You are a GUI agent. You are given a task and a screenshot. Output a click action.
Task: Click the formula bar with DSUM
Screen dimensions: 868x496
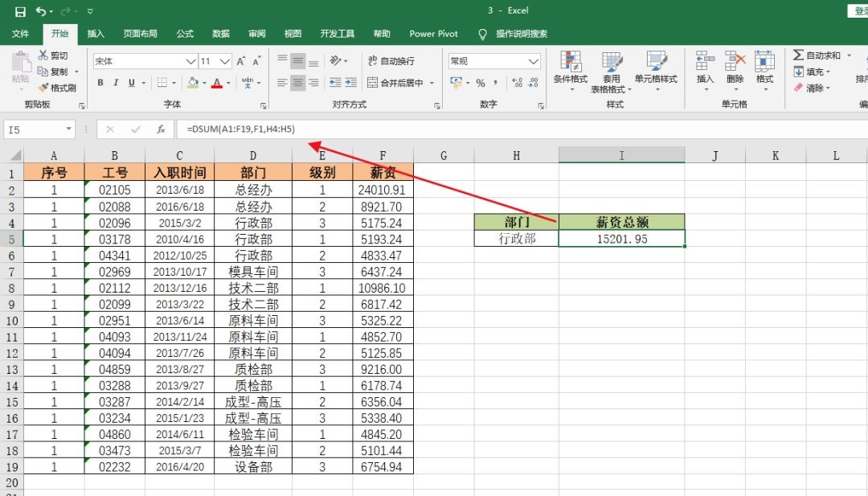click(x=522, y=129)
